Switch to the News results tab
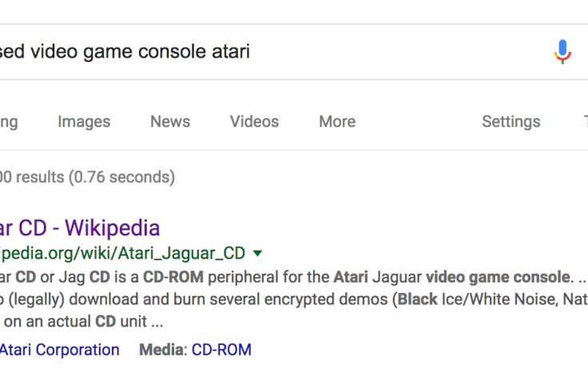588x391 pixels. click(x=170, y=121)
